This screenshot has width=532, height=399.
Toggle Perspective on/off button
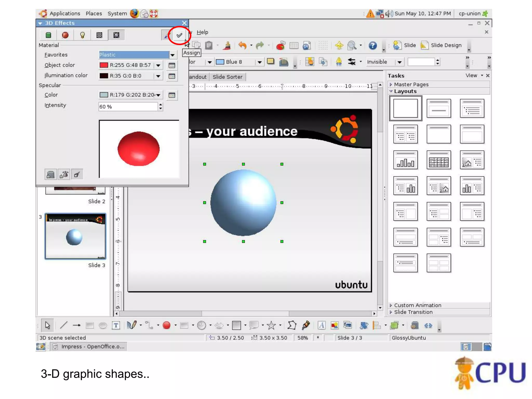coord(77,175)
